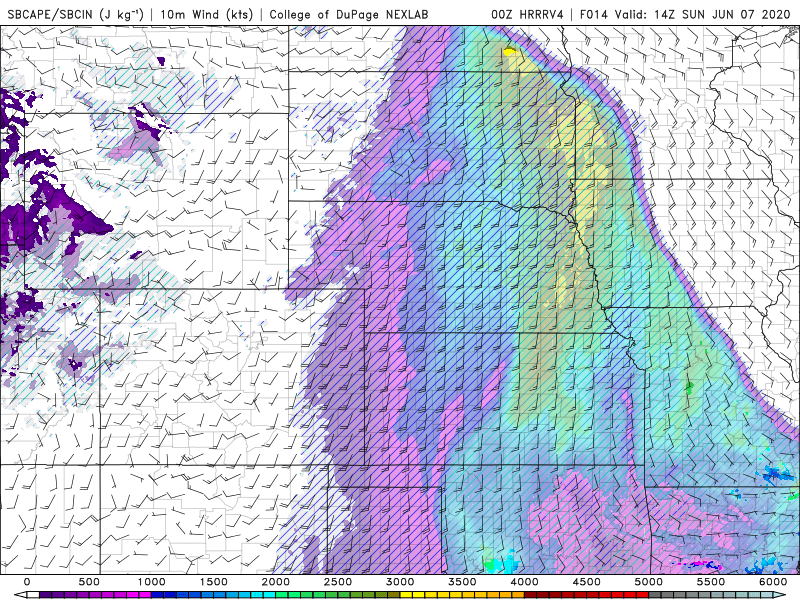Click the 6000 label on the colorbar
Image resolution: width=800 pixels, height=600 pixels.
tap(773, 582)
